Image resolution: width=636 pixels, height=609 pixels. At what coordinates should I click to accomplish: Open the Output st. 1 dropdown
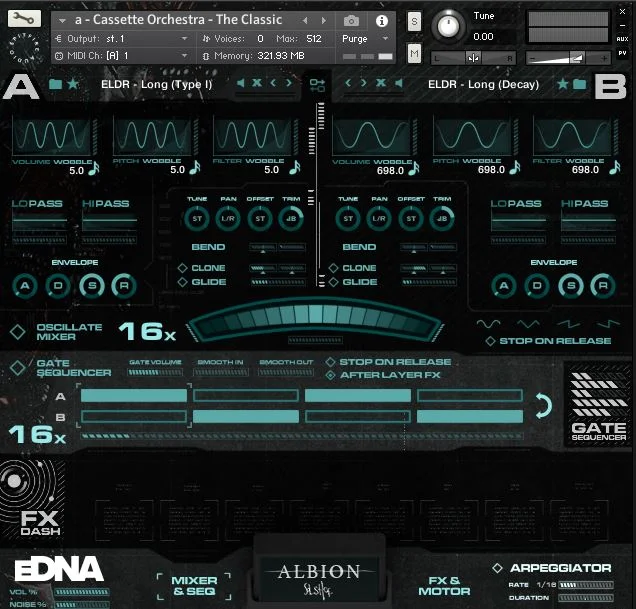tap(184, 39)
